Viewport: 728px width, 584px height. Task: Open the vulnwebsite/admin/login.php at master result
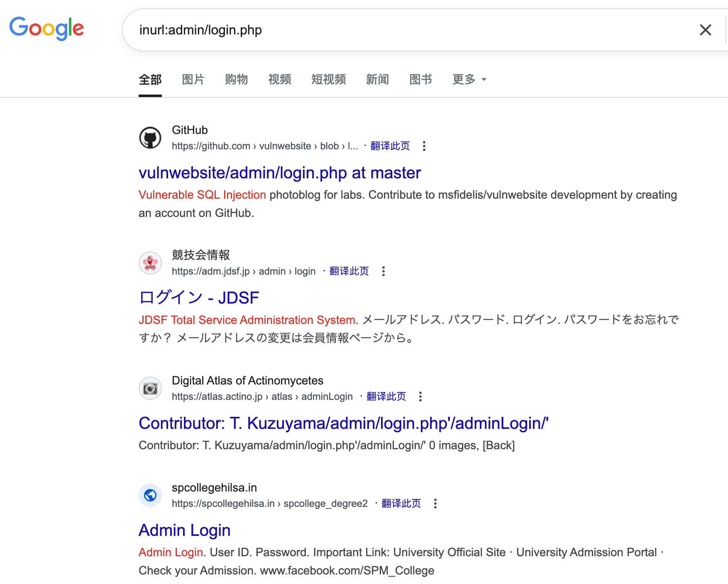click(x=280, y=173)
